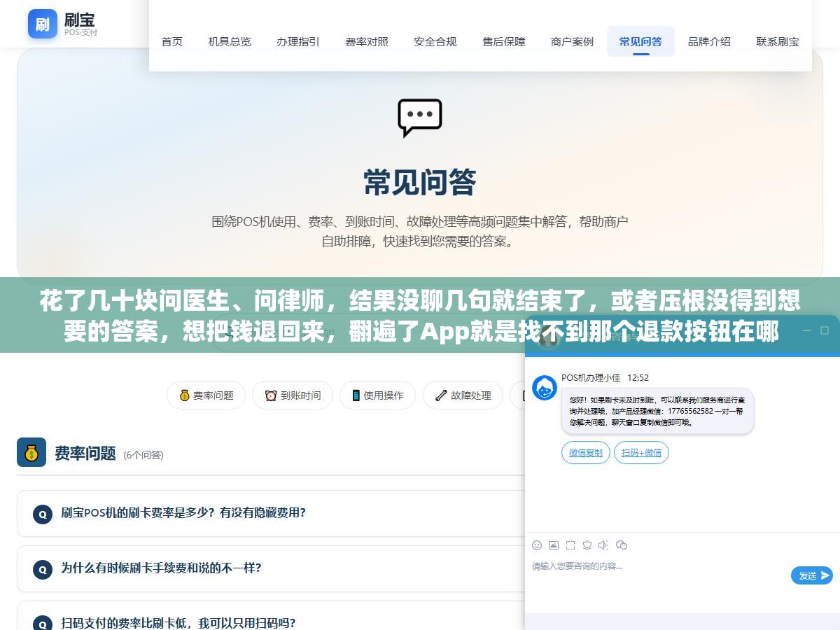Click the (6个问答) count label
The height and width of the screenshot is (630, 840).
(143, 455)
